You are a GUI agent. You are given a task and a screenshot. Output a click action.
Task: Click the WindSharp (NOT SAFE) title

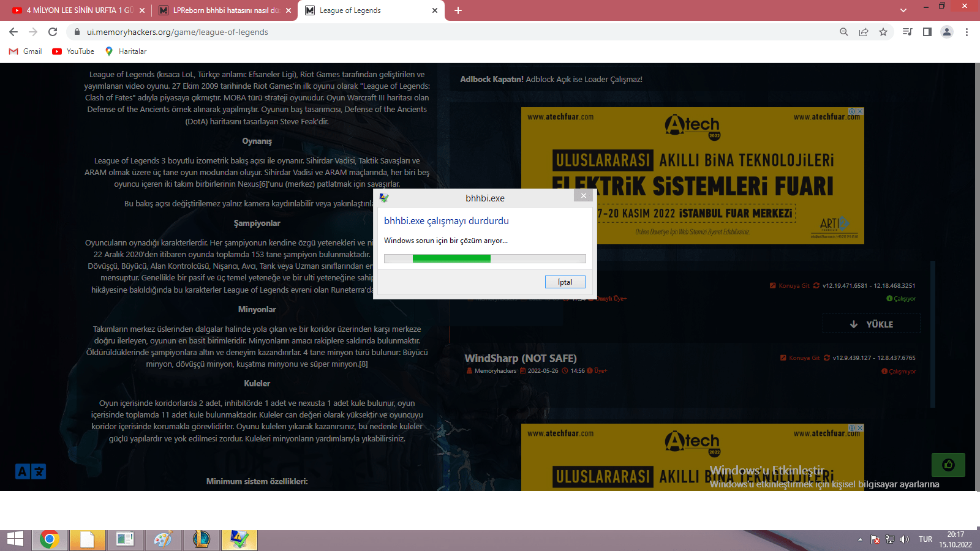[x=521, y=358]
